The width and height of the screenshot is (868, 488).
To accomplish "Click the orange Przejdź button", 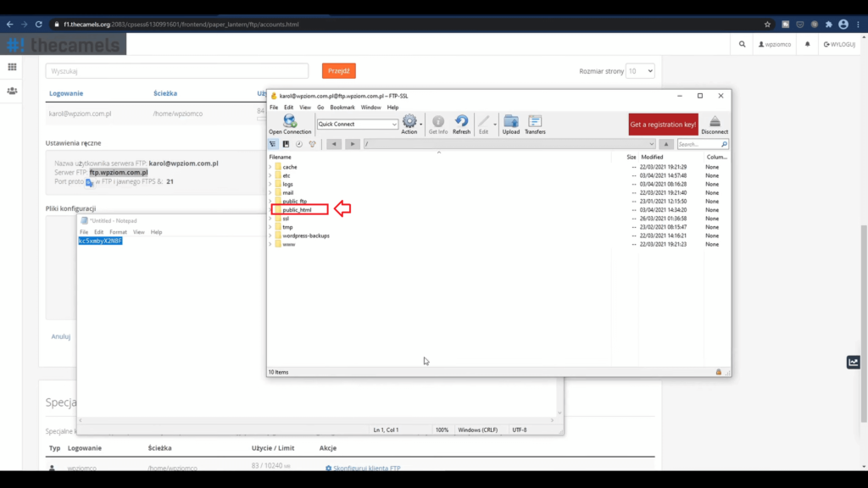I will click(339, 71).
